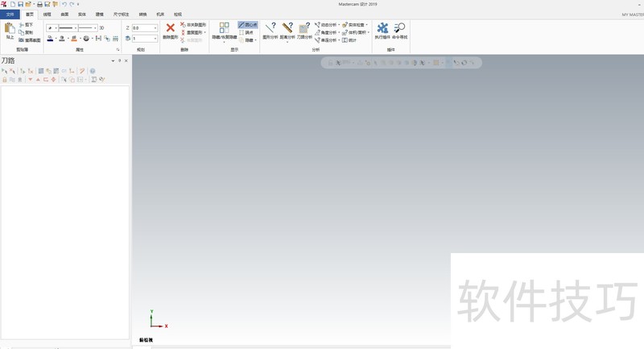Switch to the Surfaces ribbon tab
644x349 pixels.
[64, 15]
